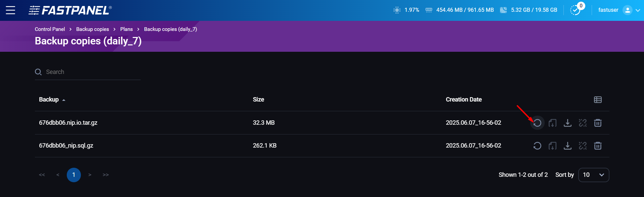
Task: Restore the 676dbb06.nip.io.tar.gz backup
Action: (537, 123)
